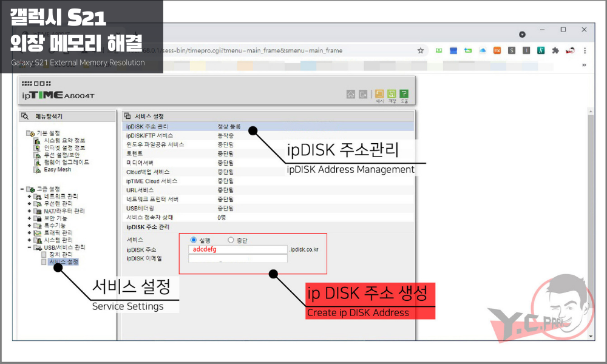Open the Chrome extensions puzzle icon
607x364 pixels.
click(555, 50)
